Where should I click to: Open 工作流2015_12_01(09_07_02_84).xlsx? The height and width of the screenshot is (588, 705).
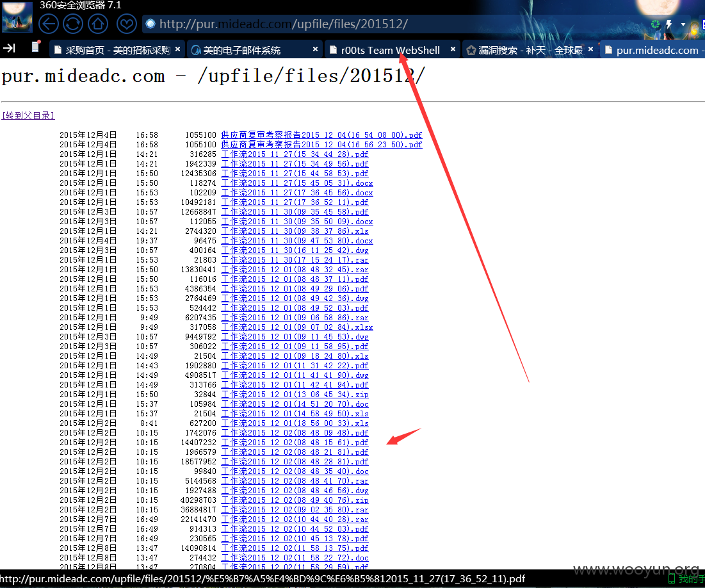point(296,327)
